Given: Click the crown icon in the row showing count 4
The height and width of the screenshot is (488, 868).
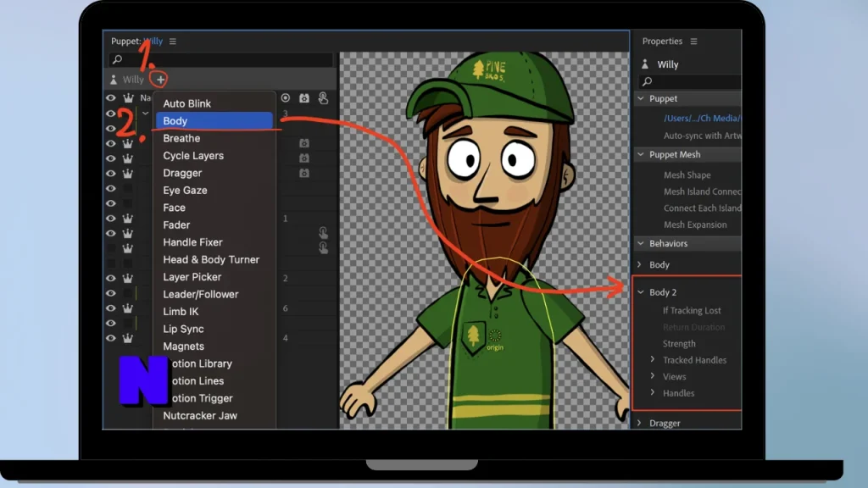Looking at the screenshot, I should pos(128,338).
